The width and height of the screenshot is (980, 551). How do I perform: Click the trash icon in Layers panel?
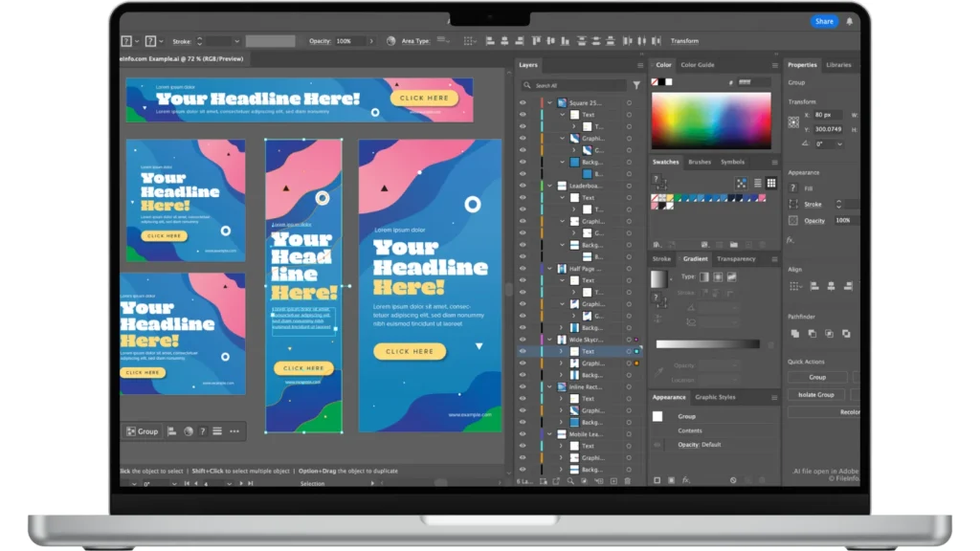(627, 480)
